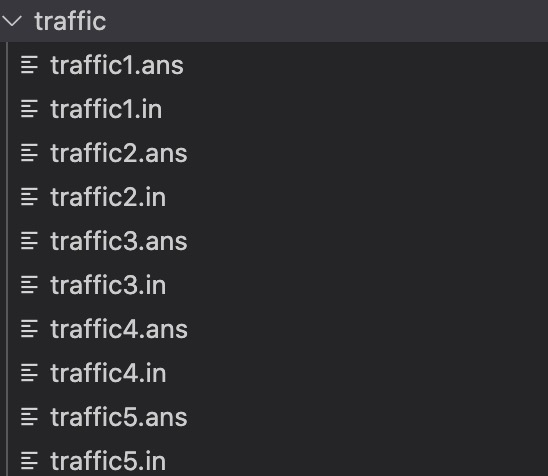Open traffic2.in file

(108, 197)
